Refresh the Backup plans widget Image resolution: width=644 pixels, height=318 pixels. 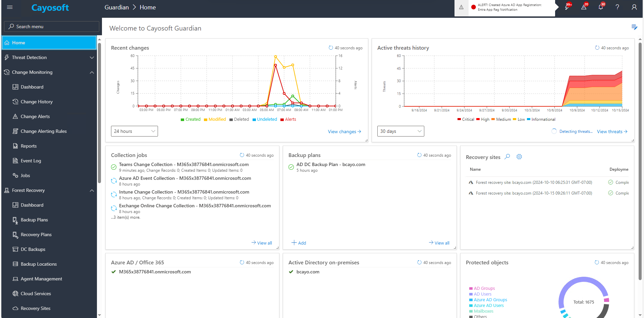(419, 155)
